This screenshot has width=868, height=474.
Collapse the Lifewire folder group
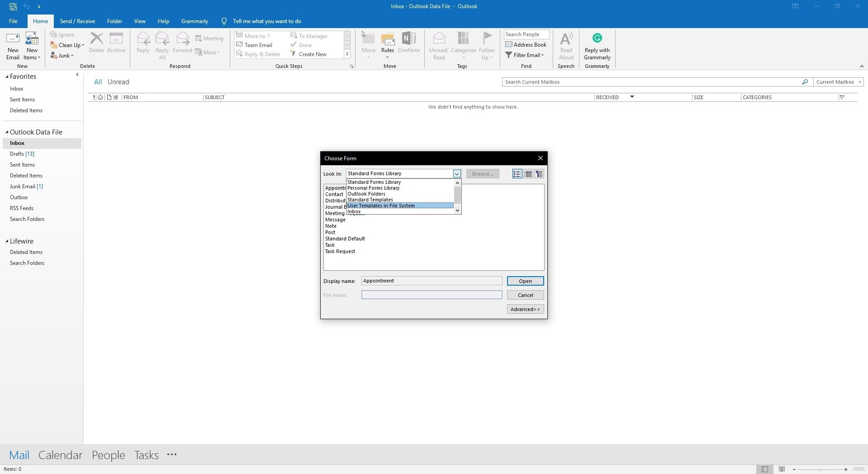click(x=7, y=241)
